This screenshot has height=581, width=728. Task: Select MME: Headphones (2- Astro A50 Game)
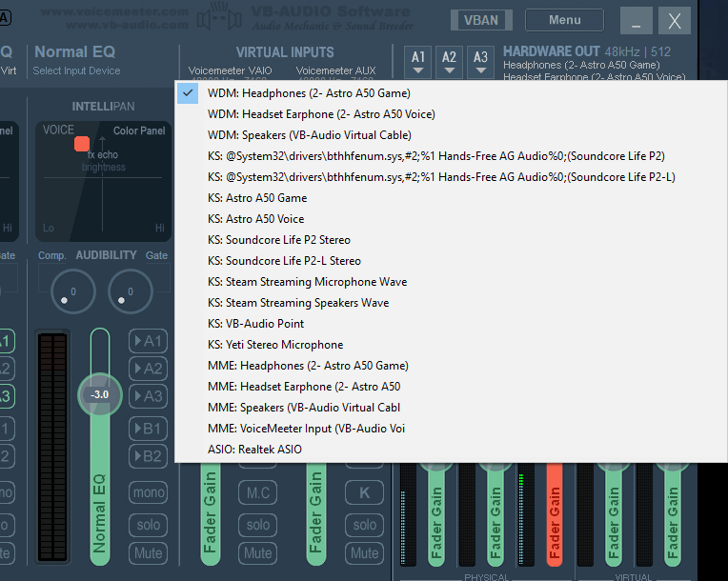(x=451, y=366)
